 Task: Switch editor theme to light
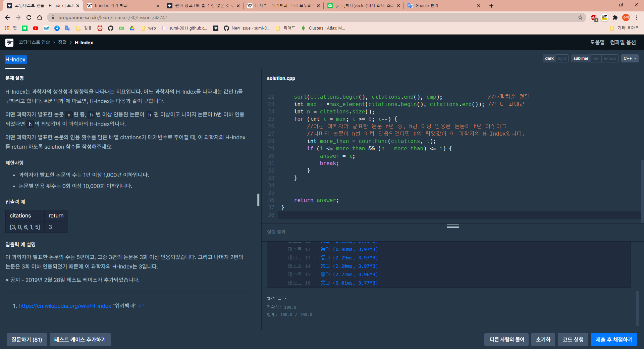pos(562,58)
